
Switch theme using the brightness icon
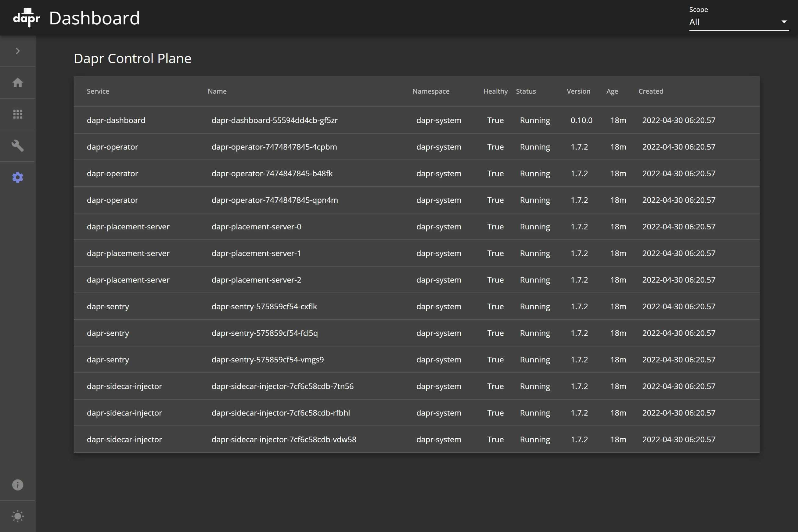[18, 516]
